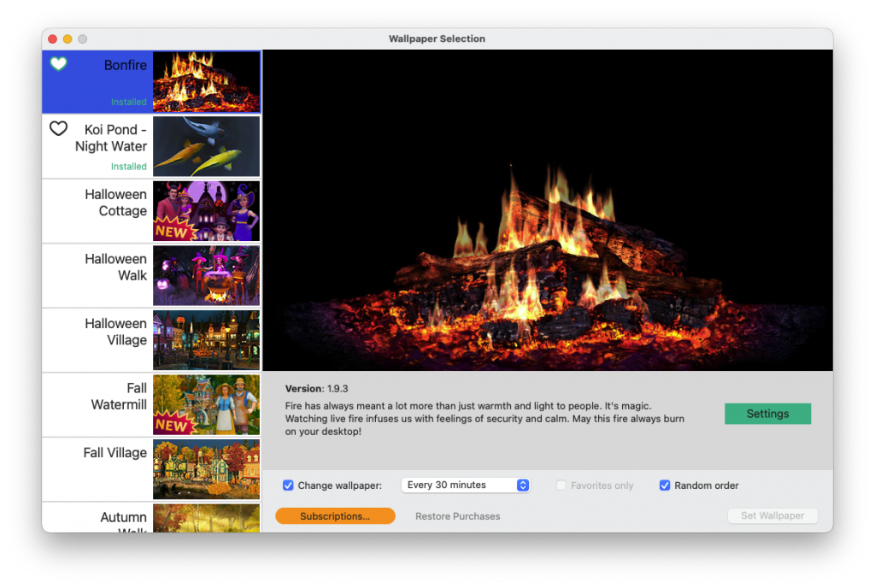Viewport: 875px width, 588px height.
Task: Close the Wallpaper Selection window
Action: (52, 38)
